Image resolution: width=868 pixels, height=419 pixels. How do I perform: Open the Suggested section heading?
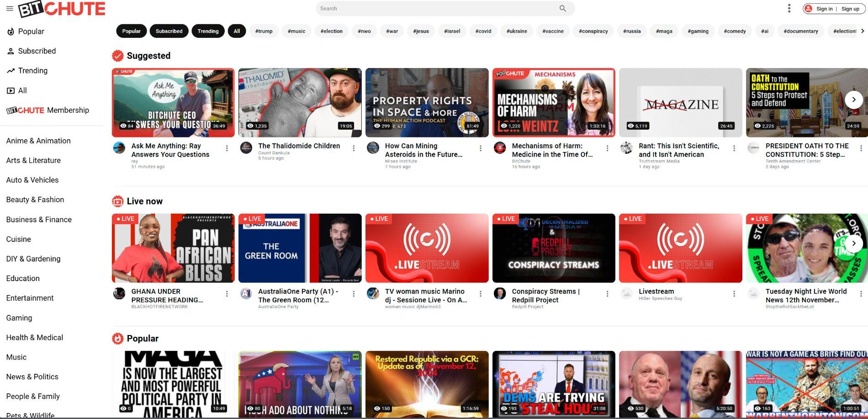click(x=148, y=56)
